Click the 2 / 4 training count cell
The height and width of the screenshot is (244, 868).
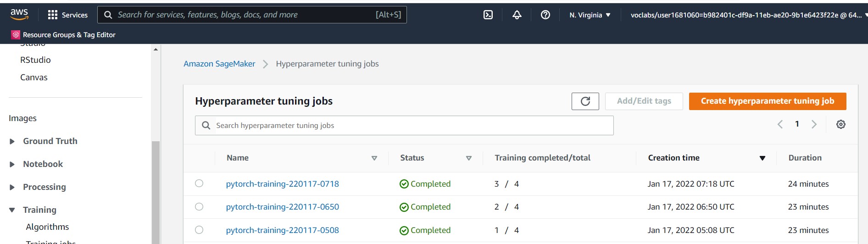click(506, 207)
